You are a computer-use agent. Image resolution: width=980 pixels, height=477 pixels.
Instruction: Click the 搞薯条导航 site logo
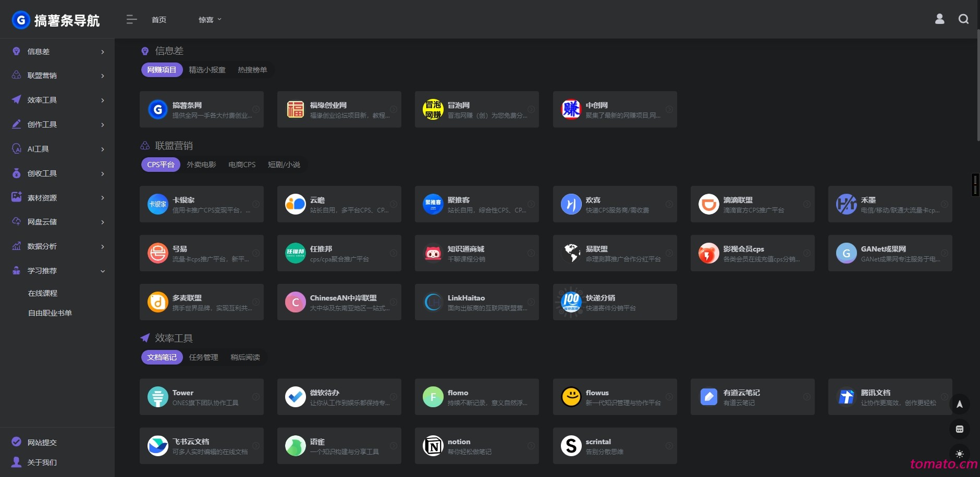pyautogui.click(x=56, y=20)
